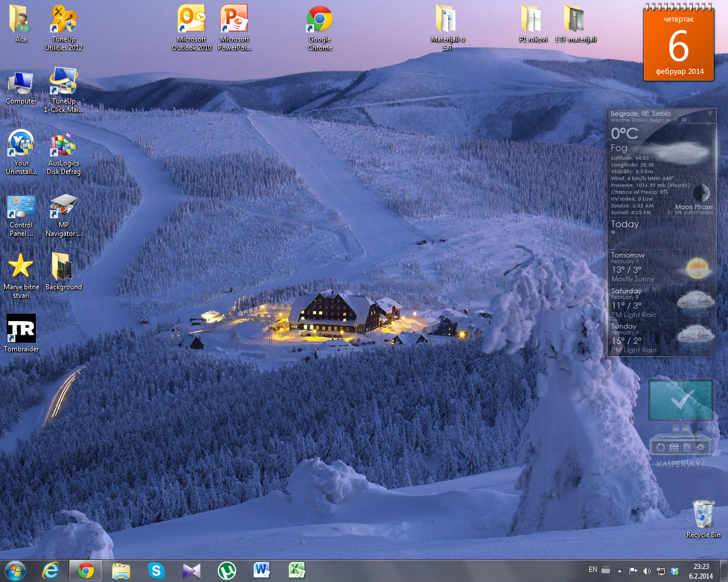The height and width of the screenshot is (582, 728).
Task: Select the Microsoft PowerPoint desktop shortcut
Action: 234,28
